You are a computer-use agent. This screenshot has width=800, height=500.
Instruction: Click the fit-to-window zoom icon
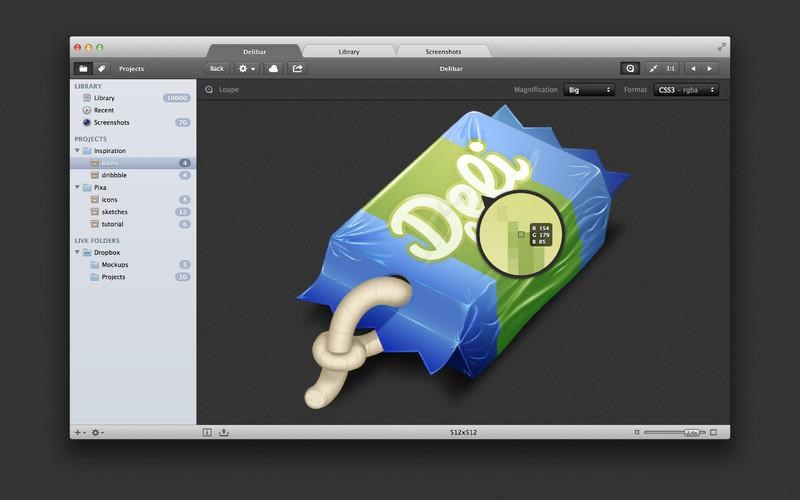pos(653,69)
